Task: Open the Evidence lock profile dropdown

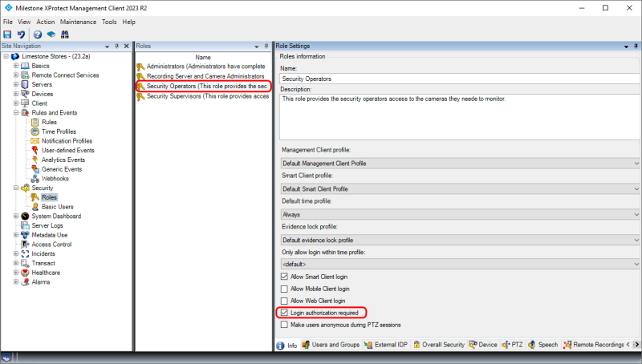Action: tap(460, 240)
